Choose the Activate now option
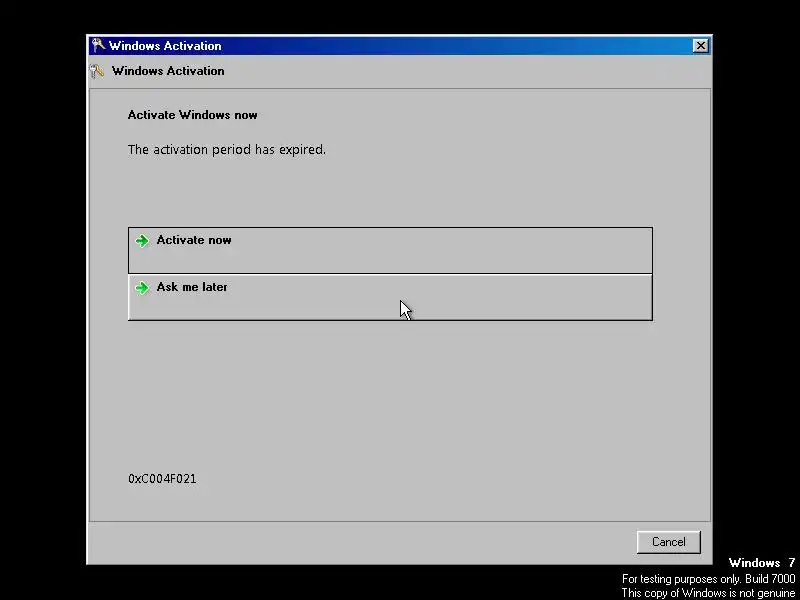The height and width of the screenshot is (600, 800). [390, 250]
